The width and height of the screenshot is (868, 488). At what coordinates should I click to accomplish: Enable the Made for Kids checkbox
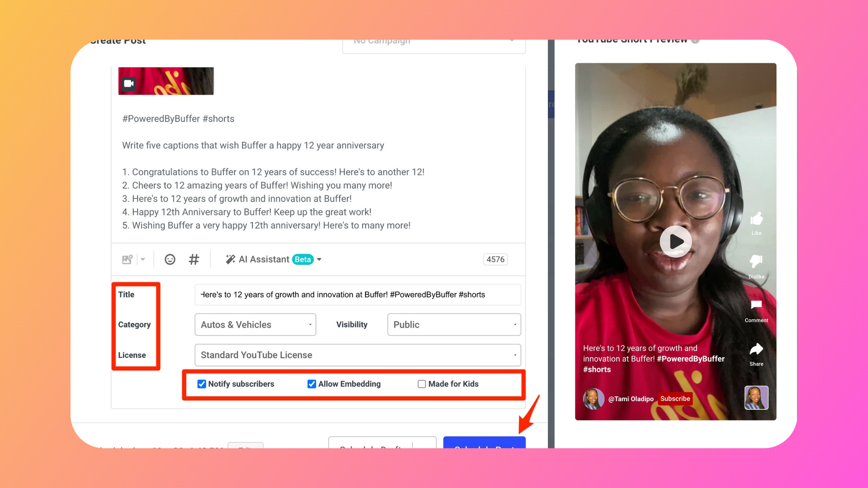(x=422, y=384)
